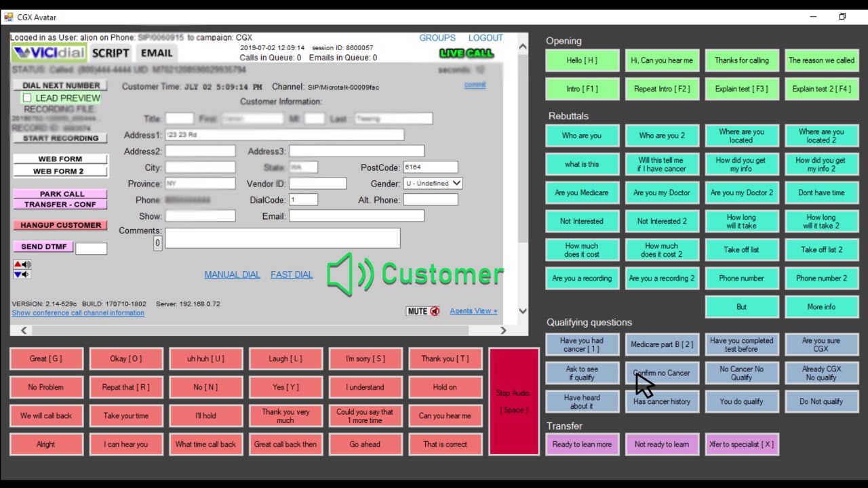Open the SCRIPT tab
Screen dimensions: 868x488
tap(111, 53)
